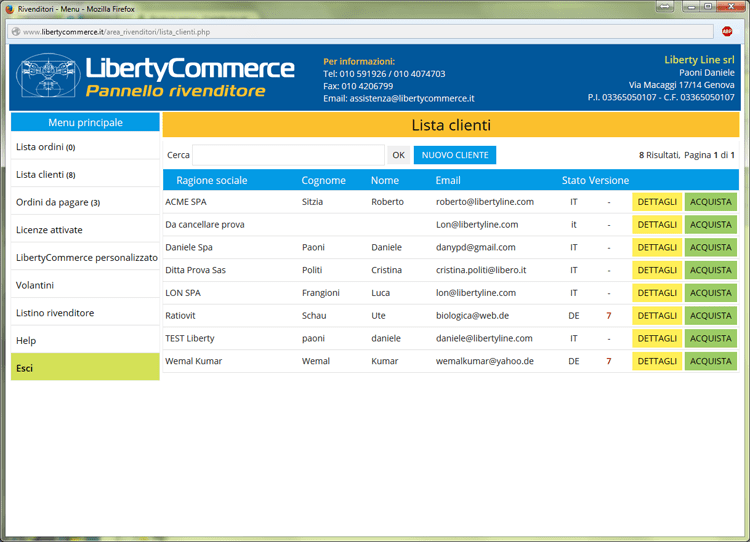This screenshot has height=542, width=750.
Task: Open DETTAGLI for Daniele Spa
Action: point(657,247)
